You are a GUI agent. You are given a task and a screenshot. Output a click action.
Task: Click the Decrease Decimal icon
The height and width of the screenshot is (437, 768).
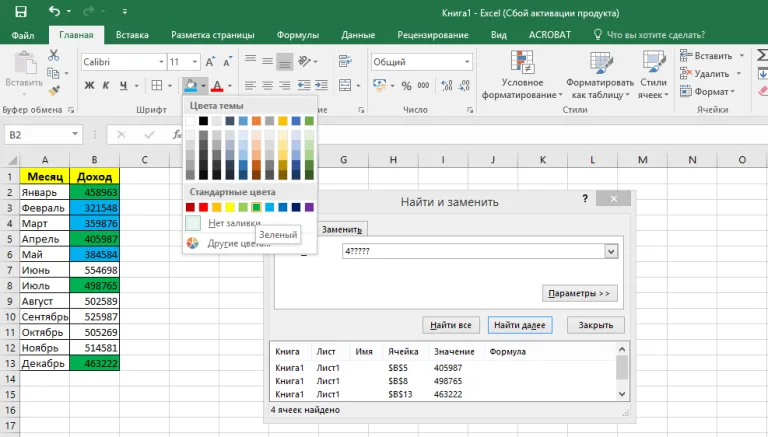(x=464, y=86)
